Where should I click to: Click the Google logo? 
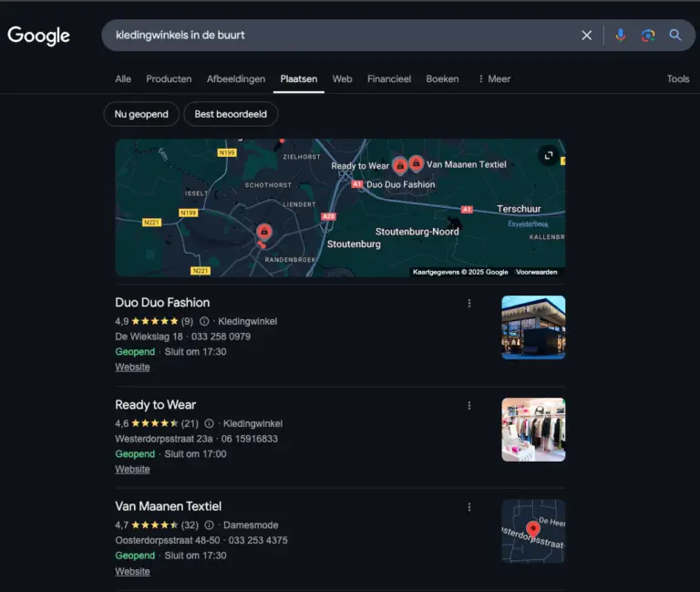pyautogui.click(x=38, y=36)
